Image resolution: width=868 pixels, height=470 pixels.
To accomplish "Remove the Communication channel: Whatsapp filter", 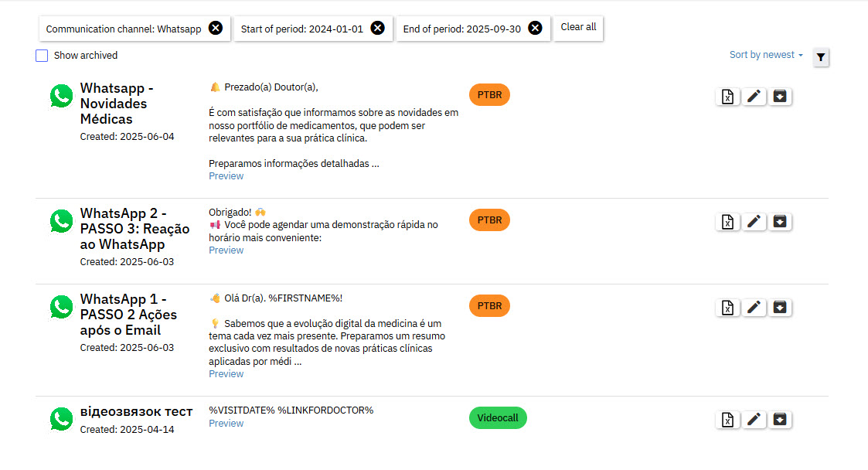I will pos(216,29).
